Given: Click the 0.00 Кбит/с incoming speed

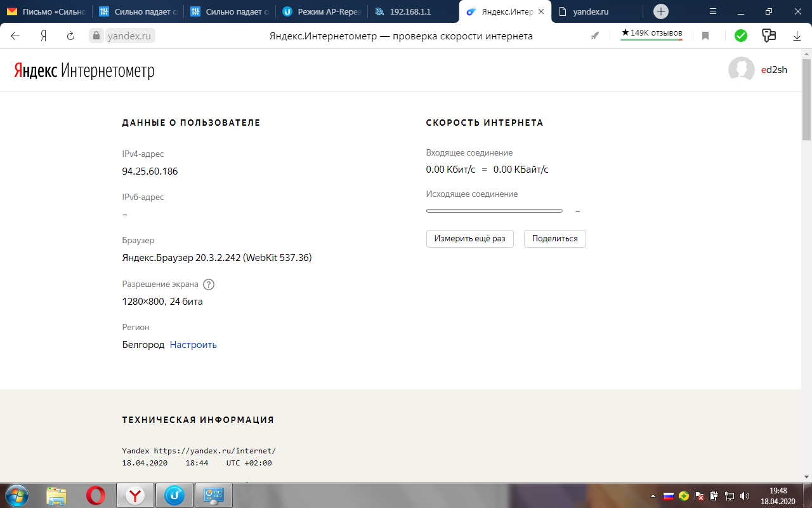Looking at the screenshot, I should coord(450,170).
